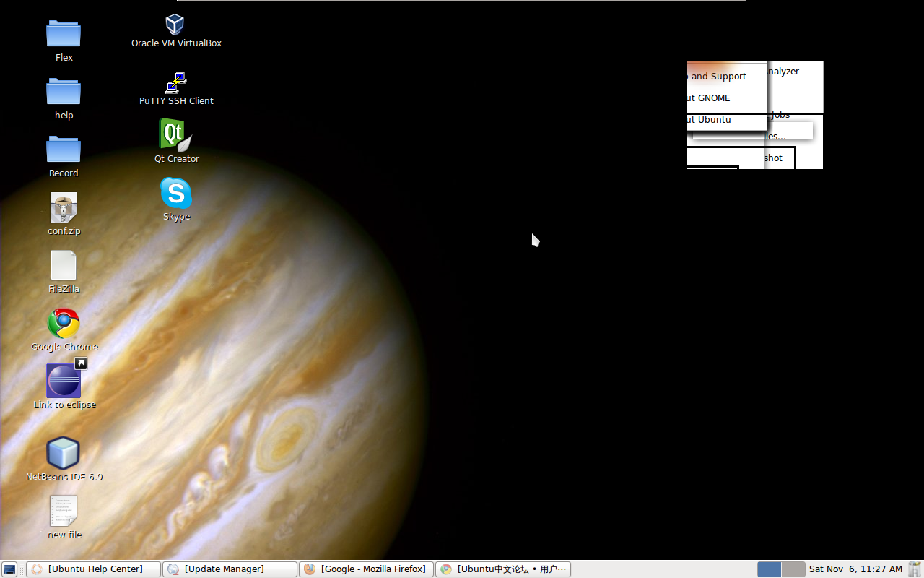Select the conf.zip archive icon

tap(64, 208)
